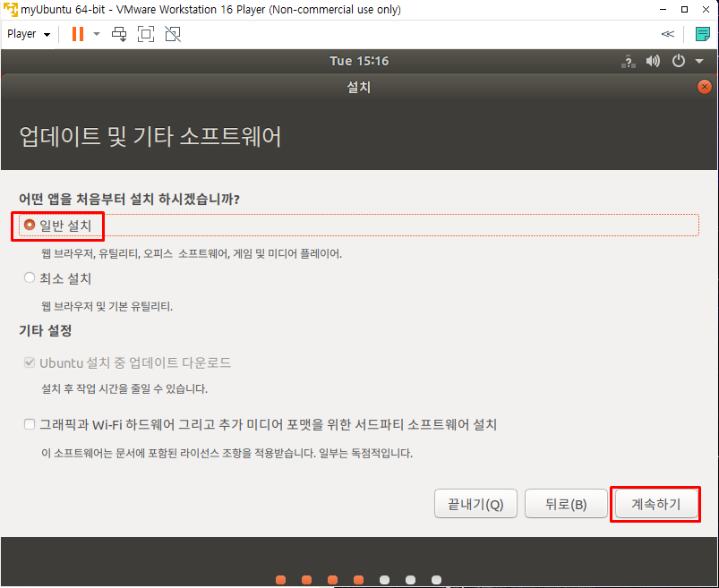Click the 기타 설정 section label
The image size is (719, 588).
[46, 330]
